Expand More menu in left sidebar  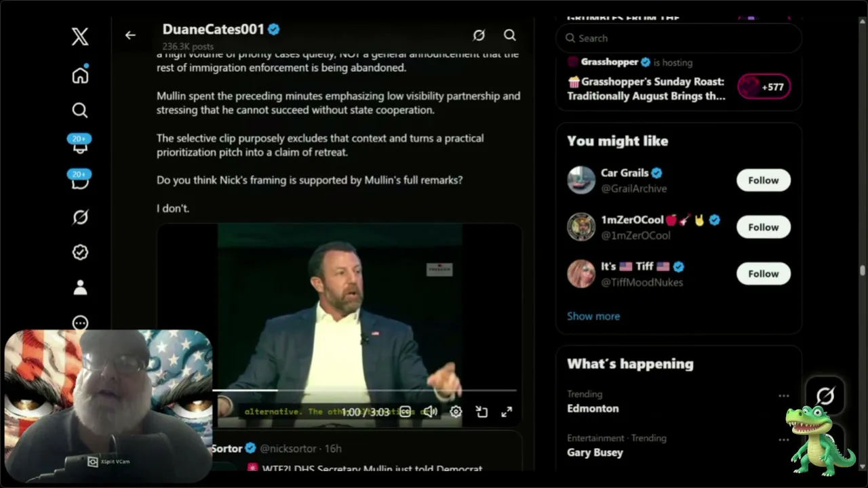click(x=80, y=323)
